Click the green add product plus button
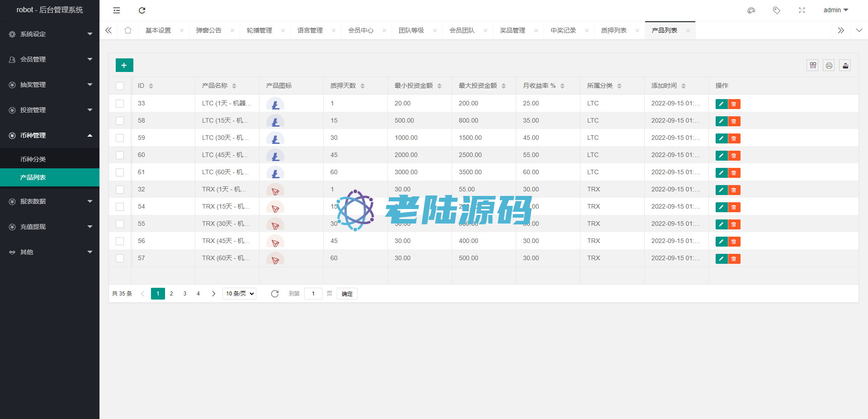Viewport: 868px width, 419px height. tap(124, 65)
